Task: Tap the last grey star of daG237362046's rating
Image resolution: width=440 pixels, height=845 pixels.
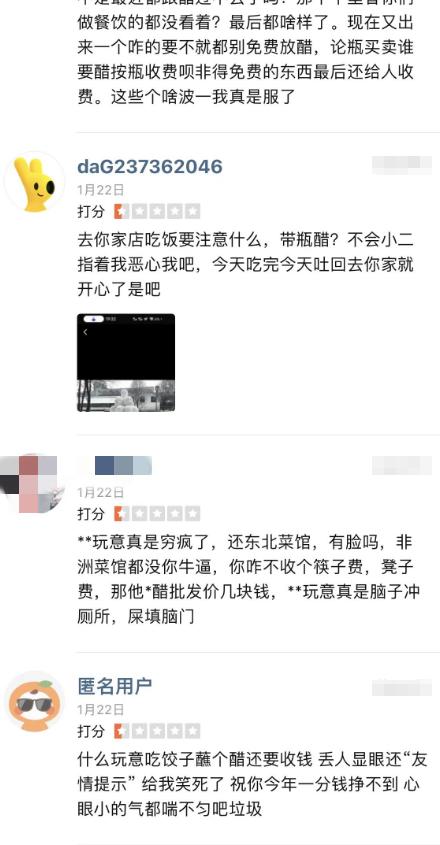Action: click(x=192, y=211)
